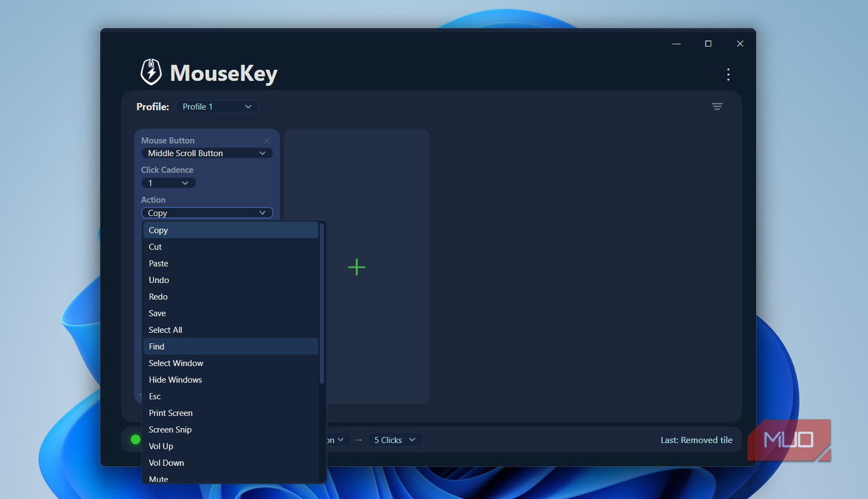Click the MouseKey logo icon
Screen dimensions: 868x499
(x=151, y=72)
